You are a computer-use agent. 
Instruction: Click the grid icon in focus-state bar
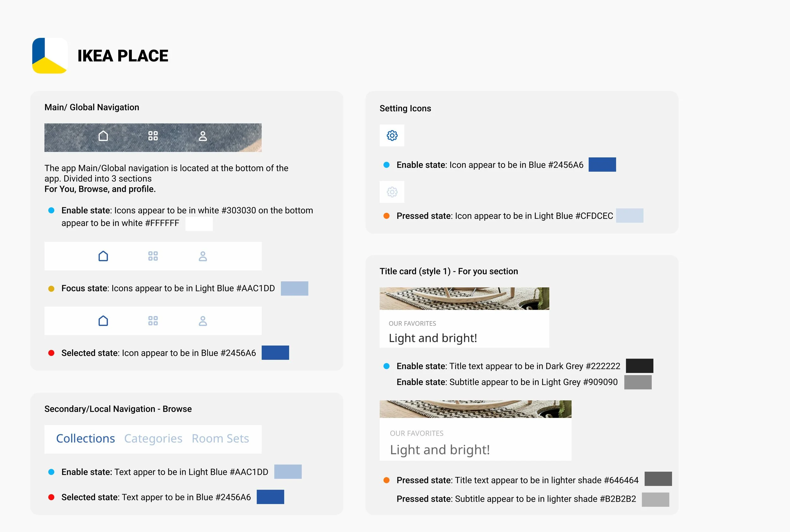pos(153,256)
